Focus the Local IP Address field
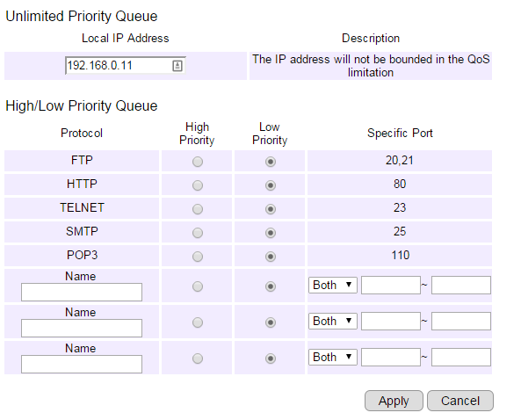 (x=126, y=65)
